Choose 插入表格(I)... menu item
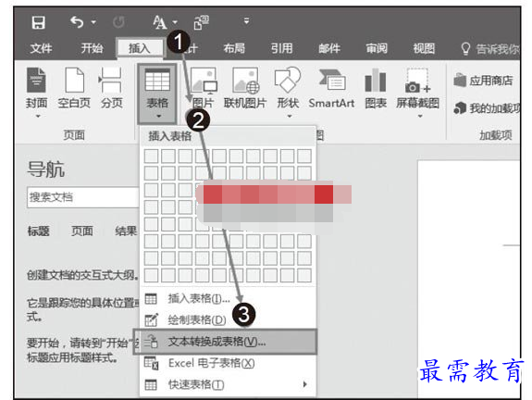 (228, 299)
